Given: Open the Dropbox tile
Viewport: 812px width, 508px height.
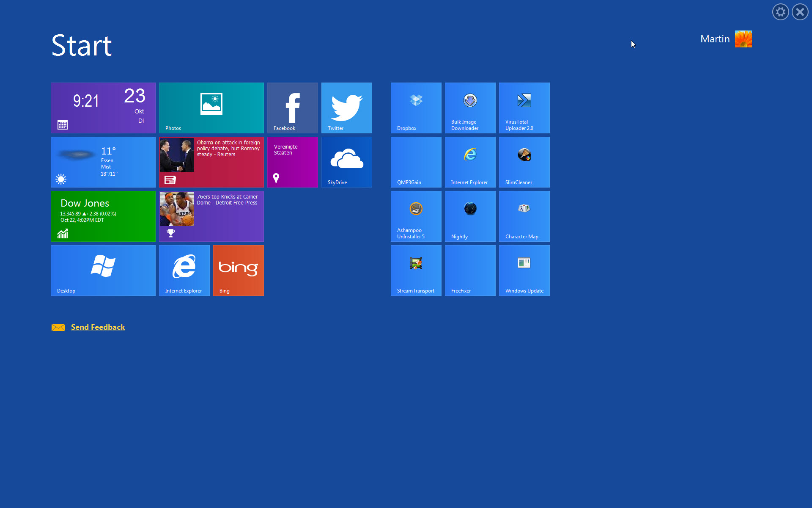Looking at the screenshot, I should [416, 108].
